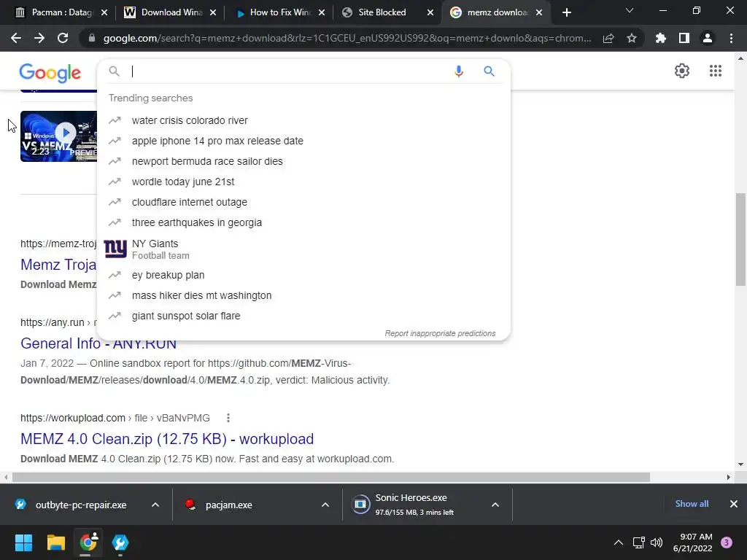This screenshot has width=747, height=560.
Task: Go forward to the next page
Action: [x=39, y=38]
